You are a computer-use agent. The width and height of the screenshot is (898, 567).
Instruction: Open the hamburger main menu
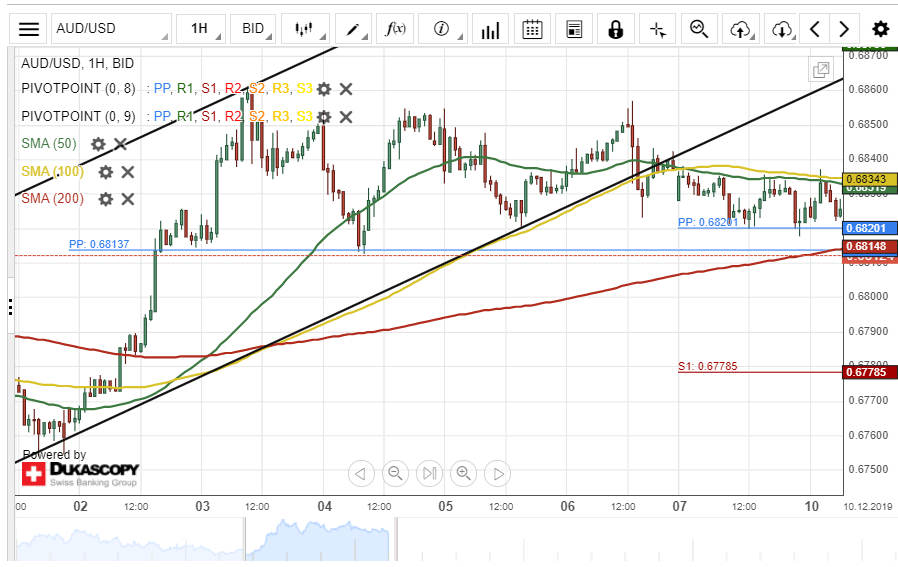(x=30, y=29)
